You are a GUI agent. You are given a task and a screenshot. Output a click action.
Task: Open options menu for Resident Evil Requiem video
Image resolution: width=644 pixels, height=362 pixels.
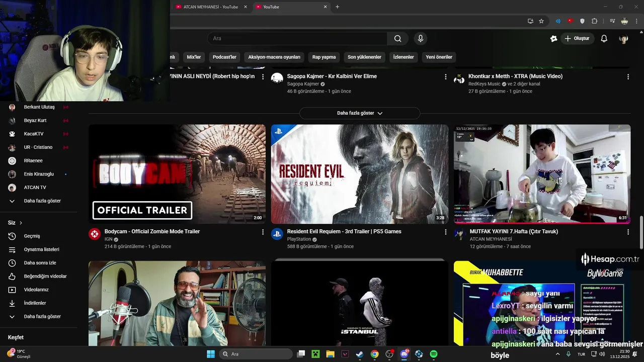445,232
